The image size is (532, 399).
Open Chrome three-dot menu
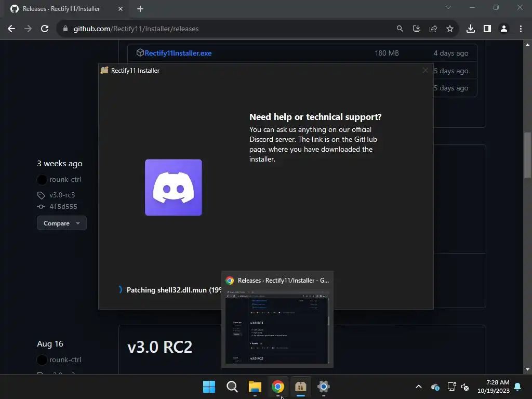click(x=521, y=29)
